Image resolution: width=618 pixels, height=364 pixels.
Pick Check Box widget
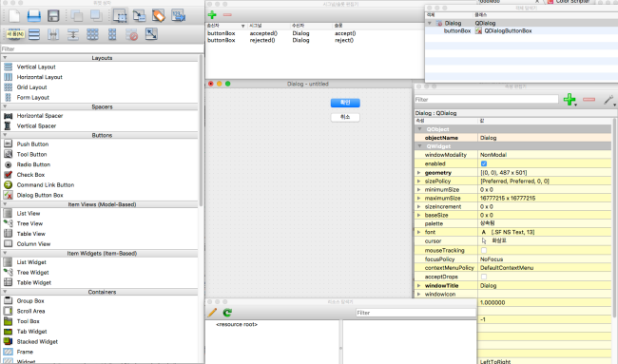tap(30, 175)
